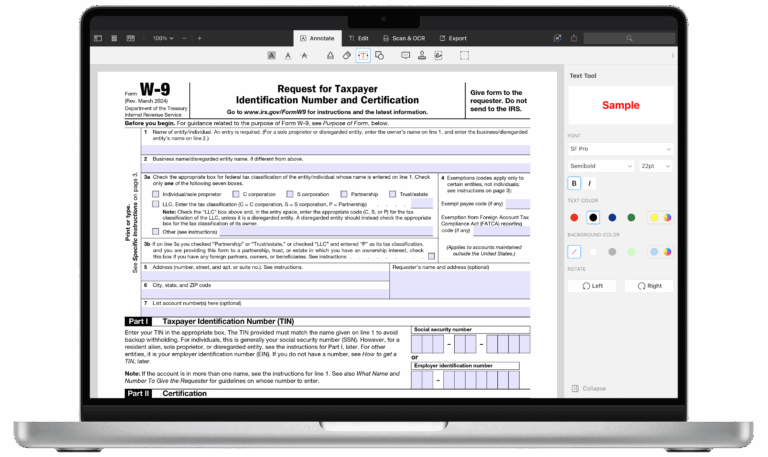
Task: Toggle Bold formatting
Action: click(x=574, y=184)
